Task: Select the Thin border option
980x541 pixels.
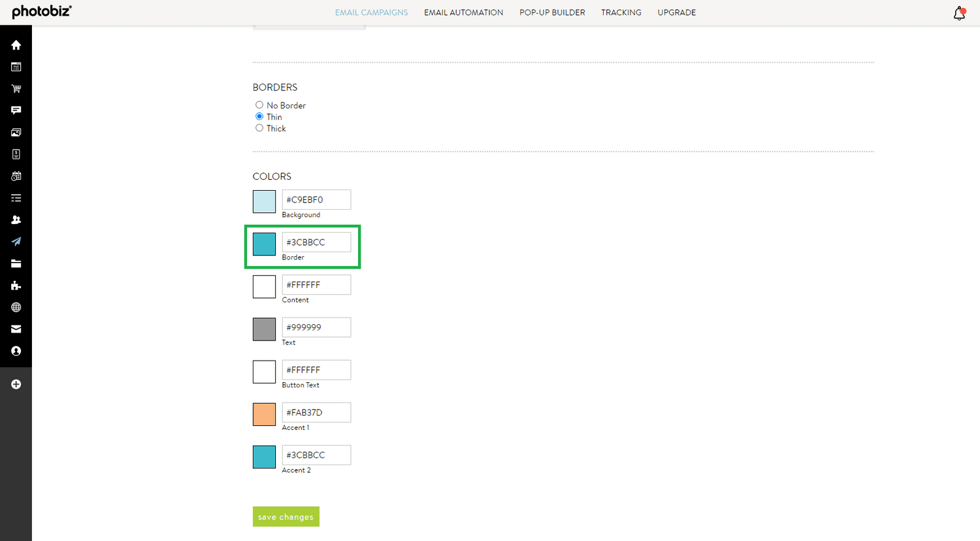Action: (x=259, y=116)
